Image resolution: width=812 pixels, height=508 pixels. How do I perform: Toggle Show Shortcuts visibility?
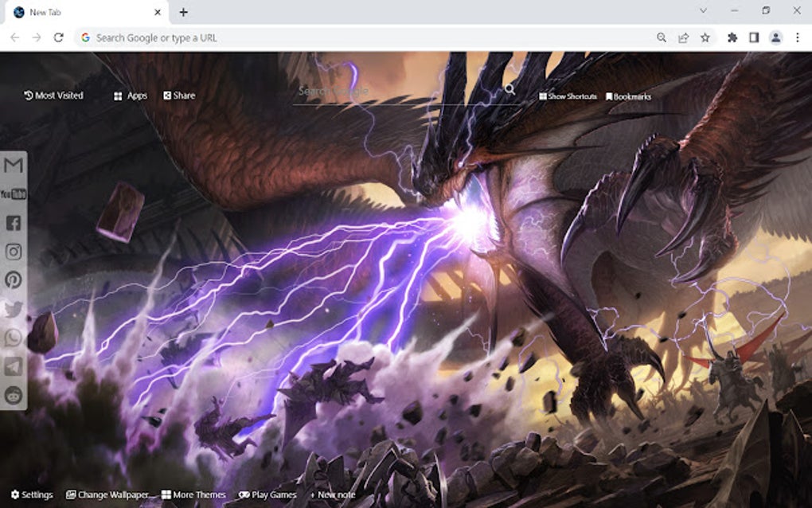(x=567, y=96)
